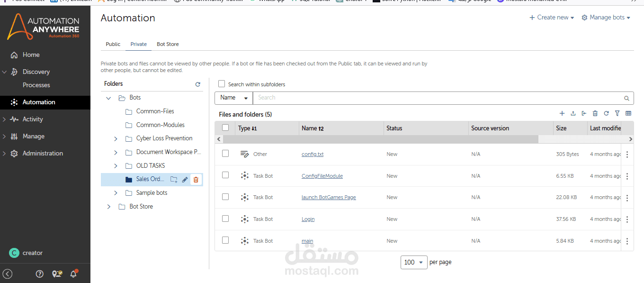Click the Help question-mark icon
Image resolution: width=644 pixels, height=283 pixels.
coord(39,274)
